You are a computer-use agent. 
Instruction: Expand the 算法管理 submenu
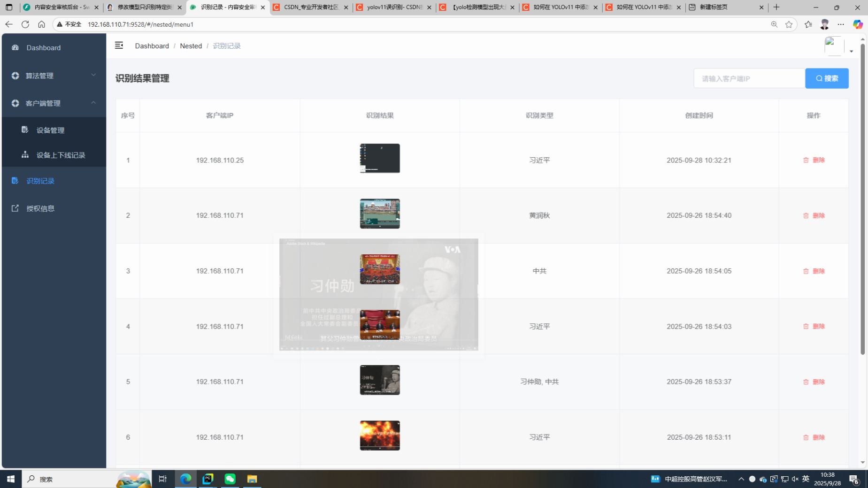[x=54, y=76]
